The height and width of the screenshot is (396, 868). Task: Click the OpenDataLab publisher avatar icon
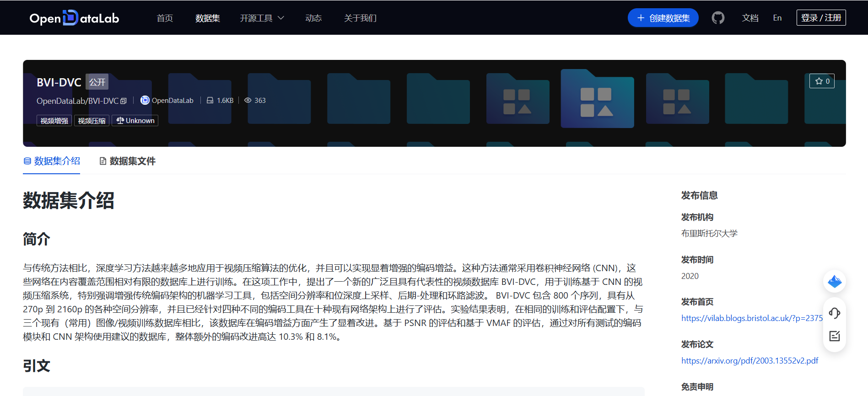pos(145,100)
